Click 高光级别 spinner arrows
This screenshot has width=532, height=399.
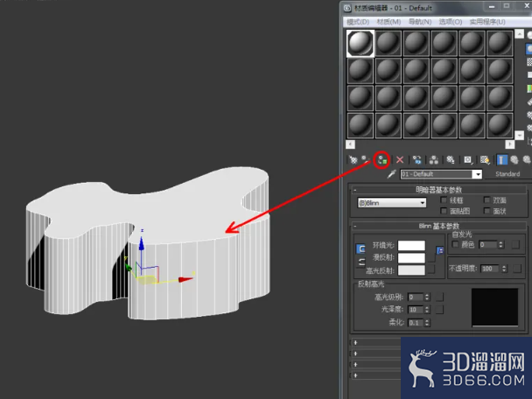427,297
